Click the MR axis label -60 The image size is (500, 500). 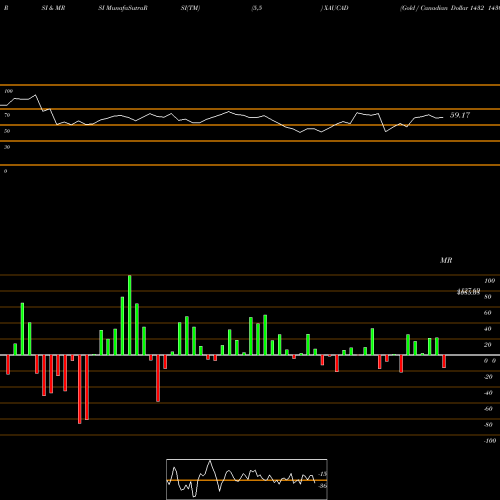click(488, 409)
